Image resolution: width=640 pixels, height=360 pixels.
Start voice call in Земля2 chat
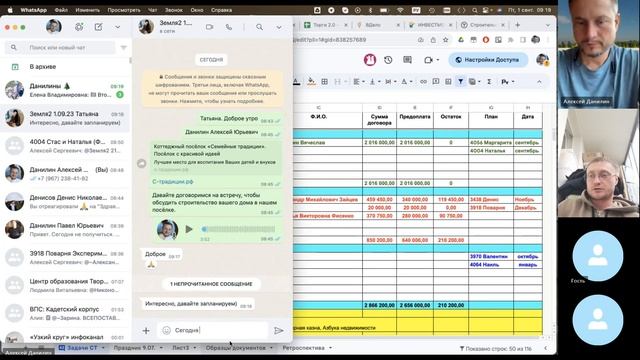point(229,27)
